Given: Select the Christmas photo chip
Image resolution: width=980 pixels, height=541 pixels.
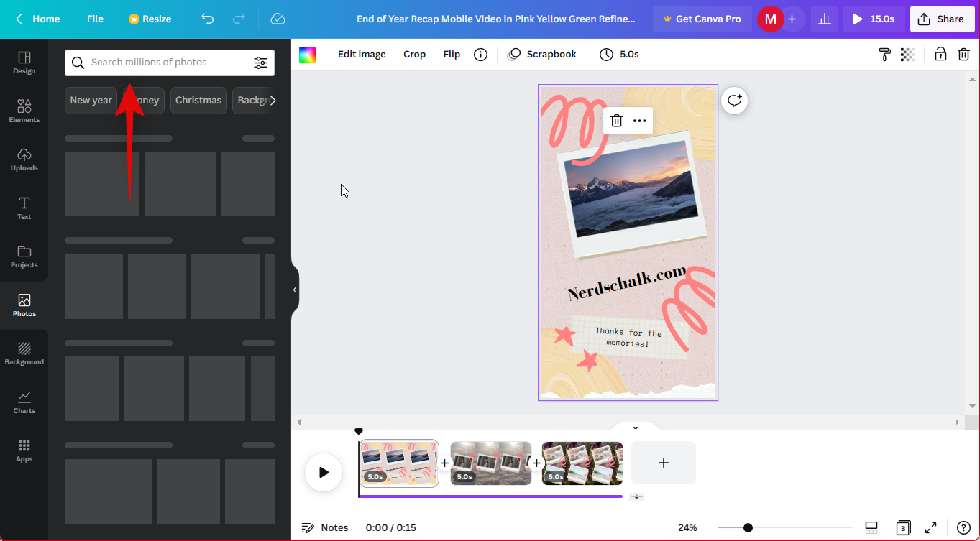Looking at the screenshot, I should (x=198, y=101).
